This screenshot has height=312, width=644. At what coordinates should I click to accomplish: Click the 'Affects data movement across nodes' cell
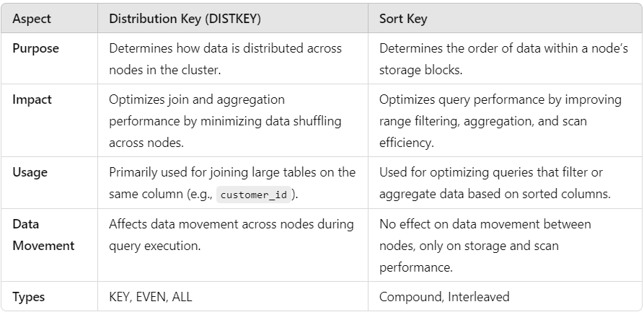[231, 233]
